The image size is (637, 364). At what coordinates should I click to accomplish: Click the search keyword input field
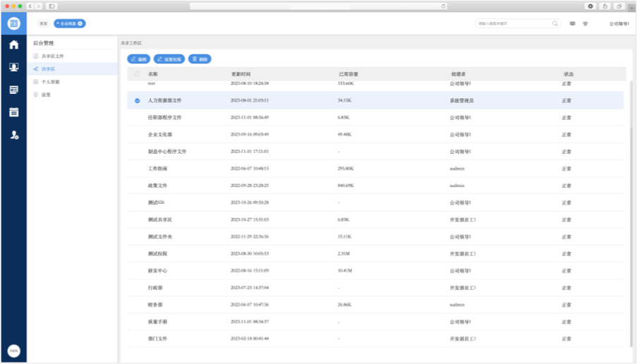(x=513, y=23)
